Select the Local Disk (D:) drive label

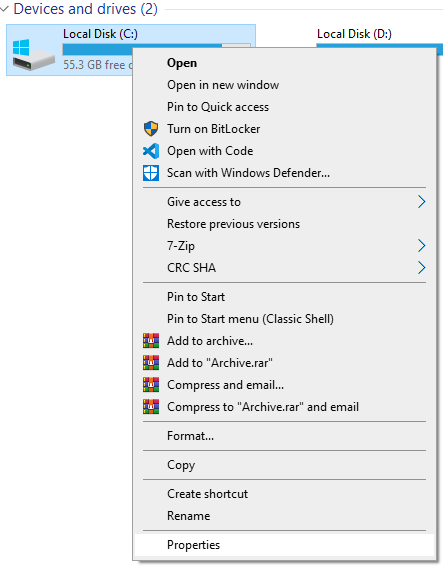point(354,34)
